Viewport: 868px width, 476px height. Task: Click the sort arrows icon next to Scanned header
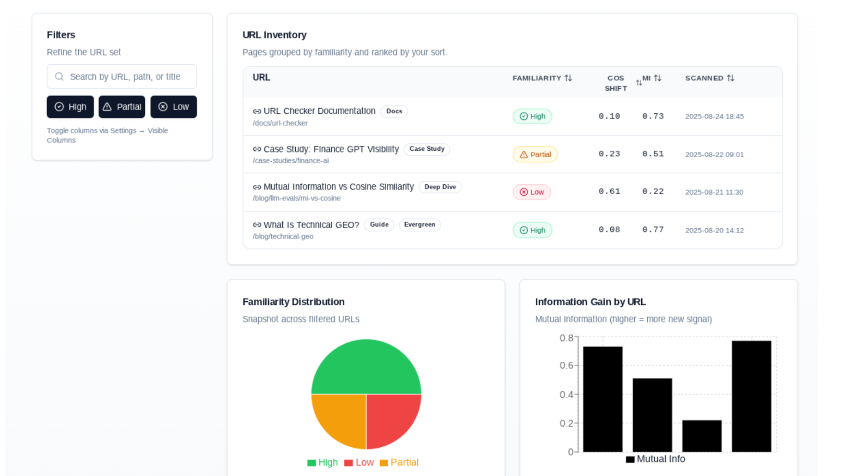click(730, 78)
